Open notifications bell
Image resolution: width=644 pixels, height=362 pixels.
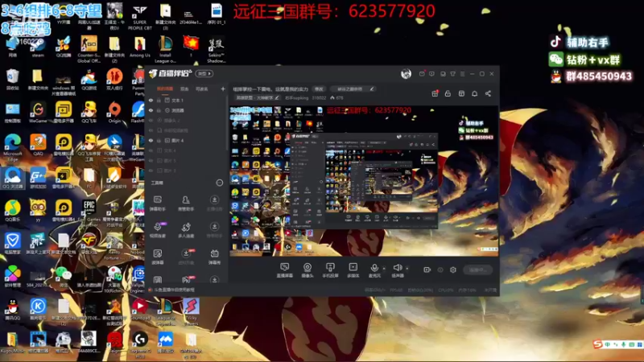(x=475, y=93)
